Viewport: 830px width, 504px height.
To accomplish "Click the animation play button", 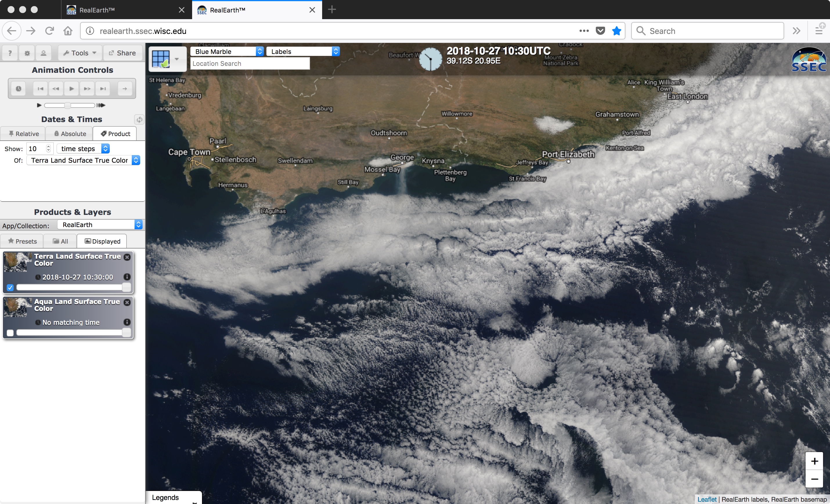I will coord(71,88).
